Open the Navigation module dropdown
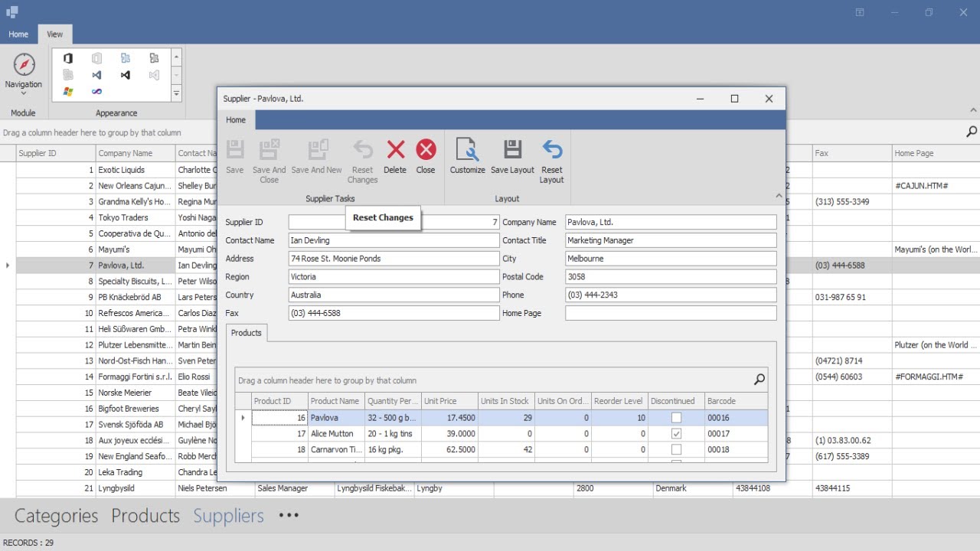 [24, 75]
